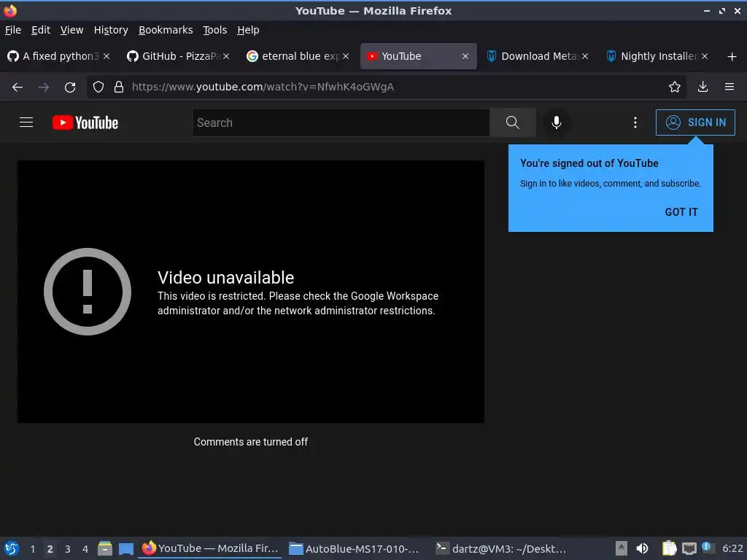Click the show desktop taskbar icon
The height and width of the screenshot is (560, 747).
[125, 548]
